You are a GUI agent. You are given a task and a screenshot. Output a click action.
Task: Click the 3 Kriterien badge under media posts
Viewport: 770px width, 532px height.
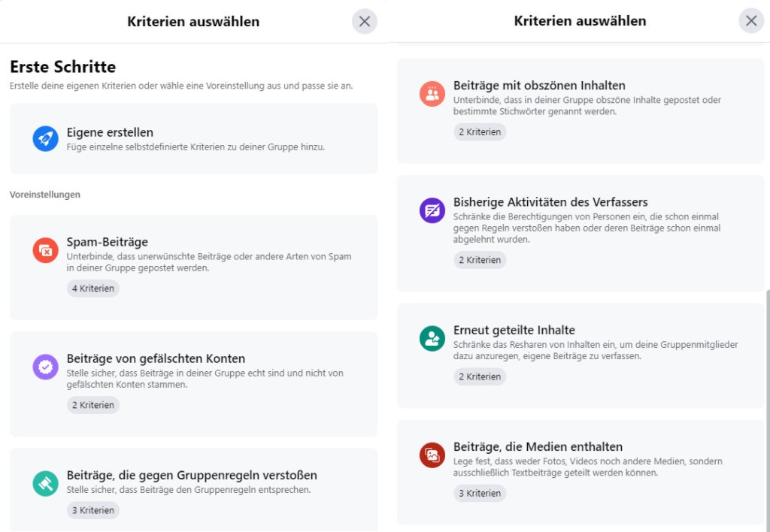480,494
